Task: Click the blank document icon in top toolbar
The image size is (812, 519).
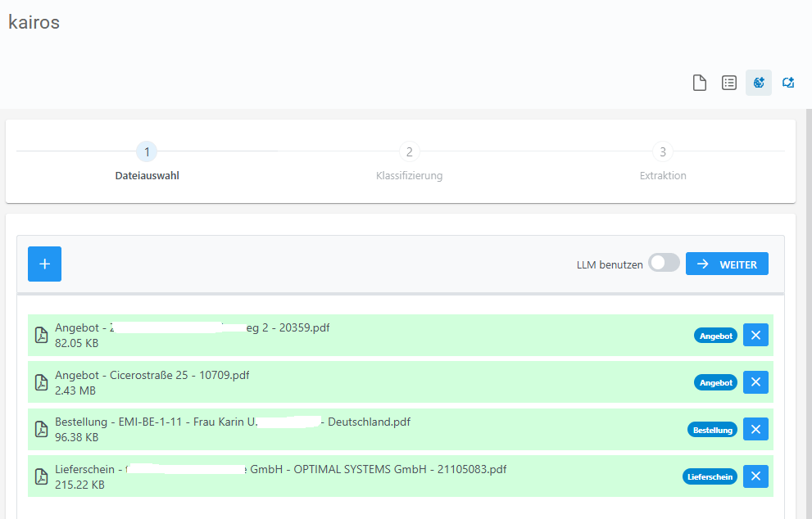Action: [700, 83]
